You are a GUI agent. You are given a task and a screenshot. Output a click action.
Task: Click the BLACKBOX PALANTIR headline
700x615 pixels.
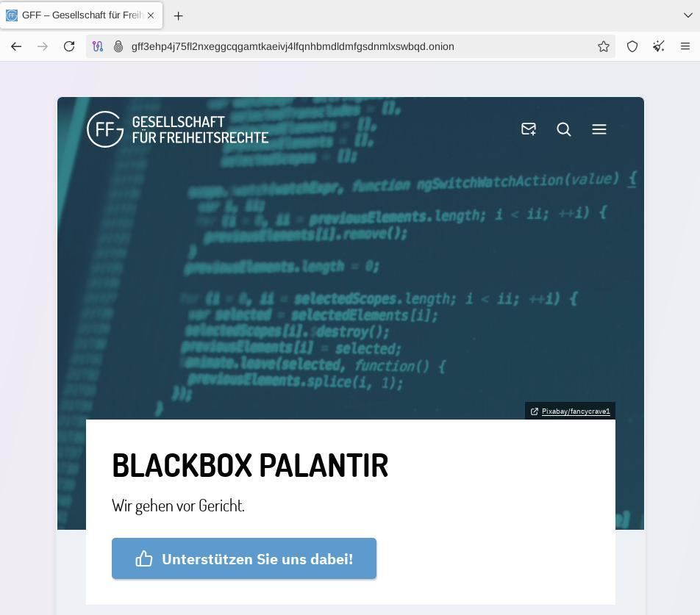point(250,465)
